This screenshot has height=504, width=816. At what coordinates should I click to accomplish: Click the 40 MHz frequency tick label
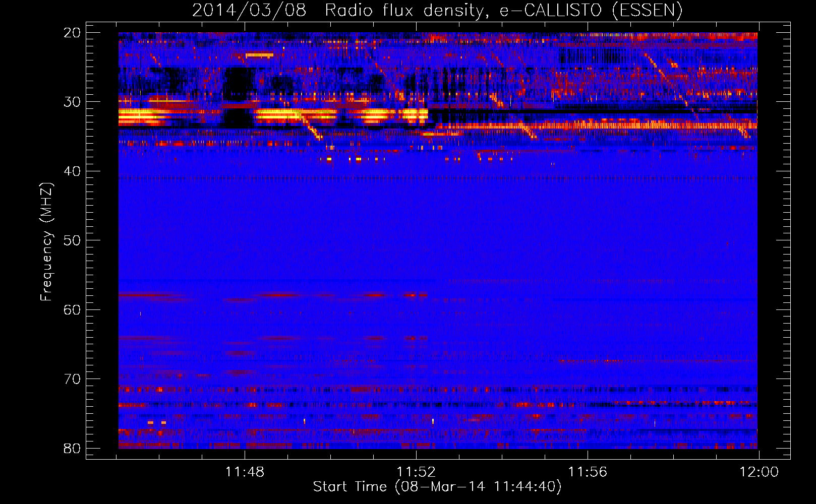coord(72,171)
